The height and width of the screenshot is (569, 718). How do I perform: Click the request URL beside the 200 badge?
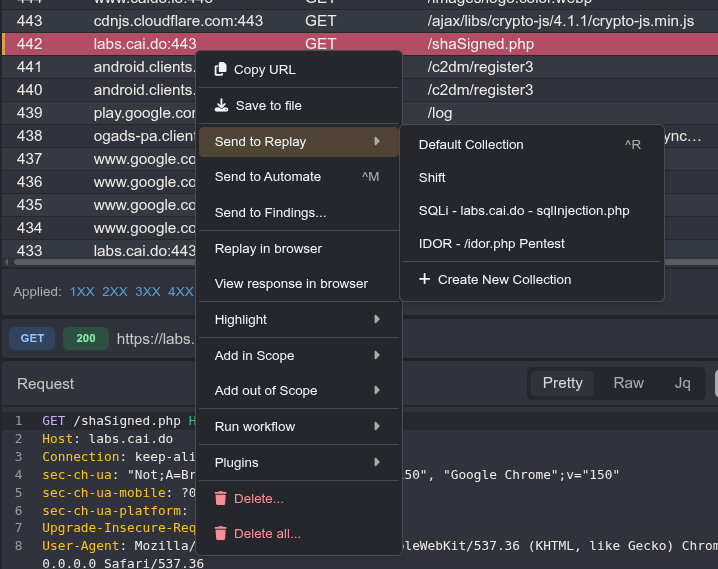pyautogui.click(x=156, y=339)
